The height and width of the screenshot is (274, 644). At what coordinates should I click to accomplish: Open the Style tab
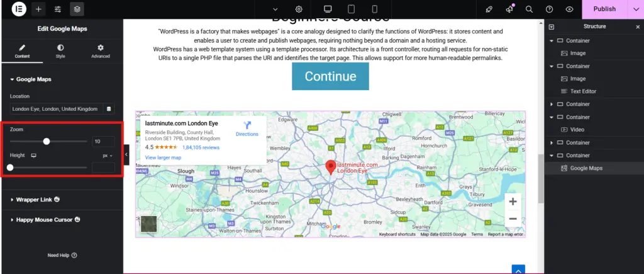pos(60,52)
